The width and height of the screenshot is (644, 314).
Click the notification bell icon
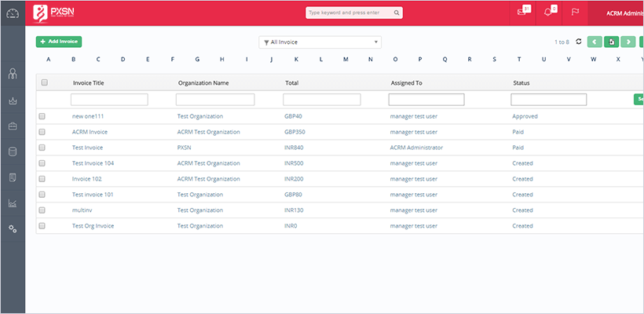[x=551, y=13]
